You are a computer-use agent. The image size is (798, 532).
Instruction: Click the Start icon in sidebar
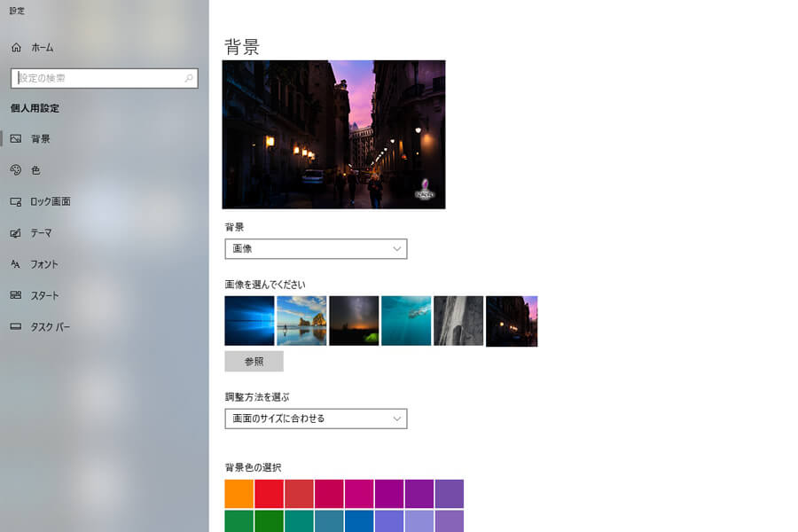[x=16, y=295]
